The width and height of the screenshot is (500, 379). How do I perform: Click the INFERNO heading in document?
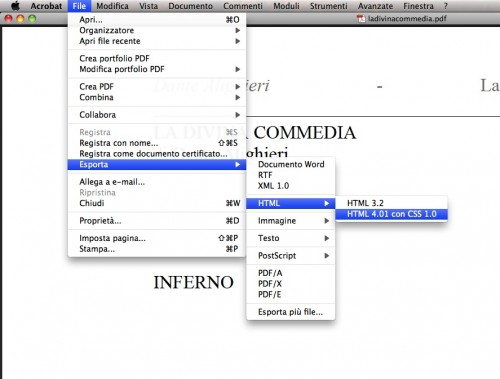[x=193, y=283]
